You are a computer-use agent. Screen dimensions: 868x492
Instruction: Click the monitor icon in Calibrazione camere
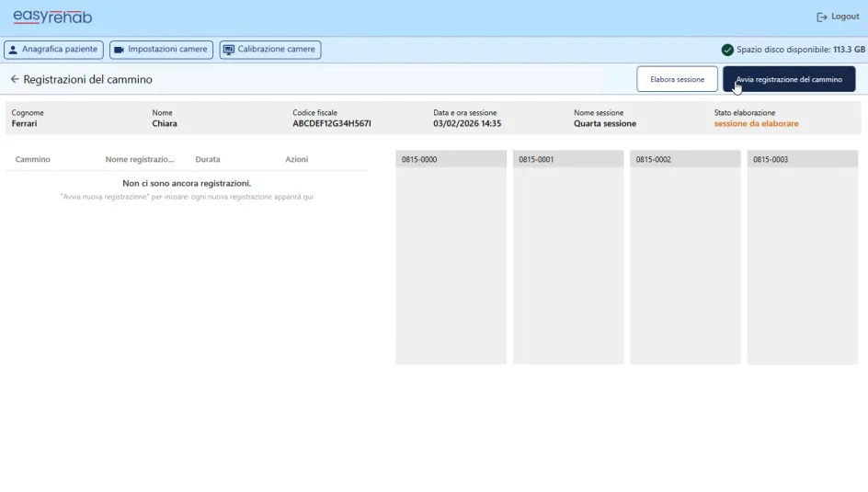click(x=229, y=50)
